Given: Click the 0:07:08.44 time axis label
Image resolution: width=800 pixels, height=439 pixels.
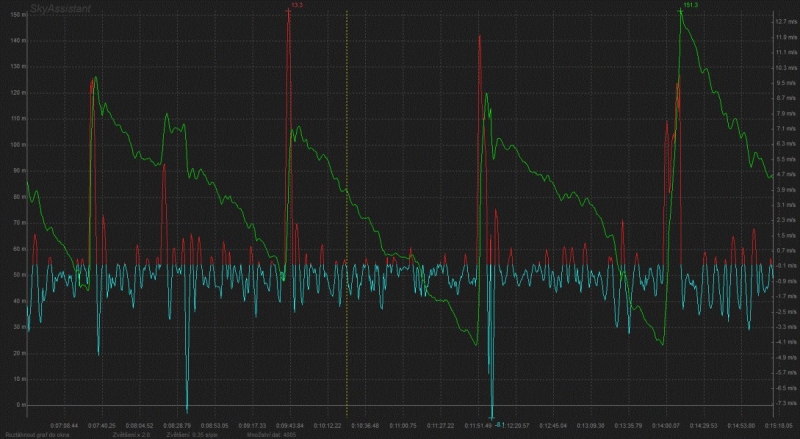Looking at the screenshot, I should 65,424.
